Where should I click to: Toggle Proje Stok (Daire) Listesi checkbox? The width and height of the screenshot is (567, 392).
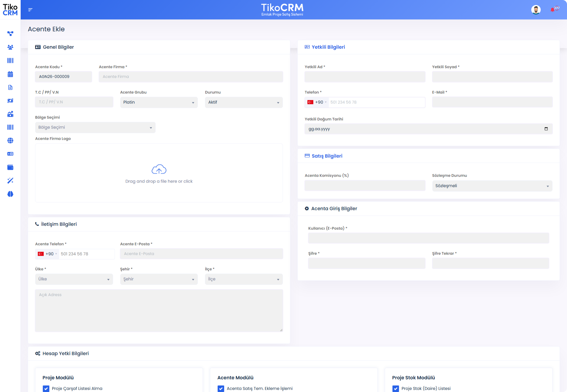pos(396,388)
